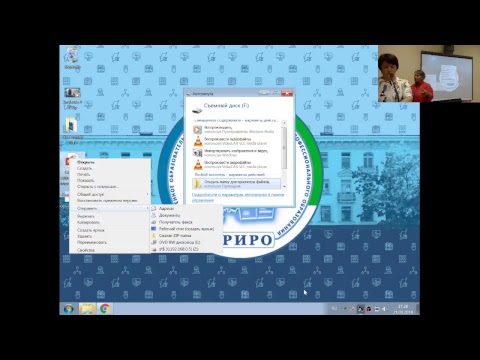Follow the AutoPlay settings link at dialog bottom
This screenshot has width=480, height=360.
(x=238, y=197)
